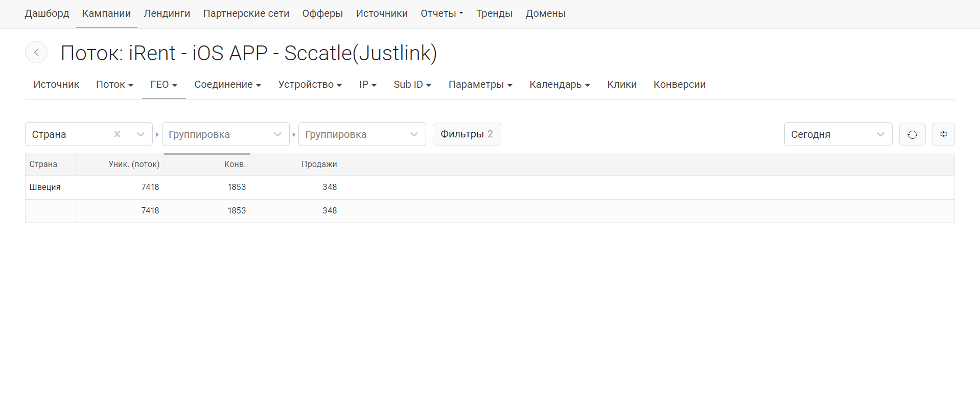980x408 pixels.
Task: Clear the Страна grouping selection
Action: coord(117,134)
